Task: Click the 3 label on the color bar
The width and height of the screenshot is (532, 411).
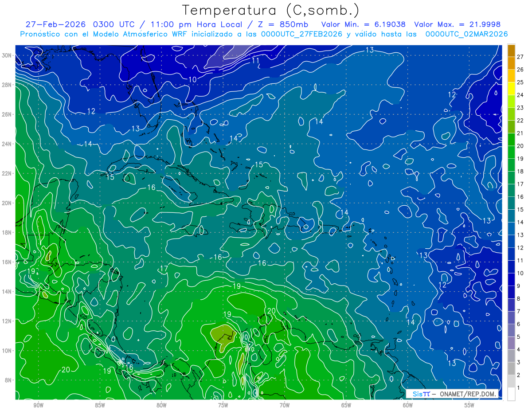Action: 519,362
